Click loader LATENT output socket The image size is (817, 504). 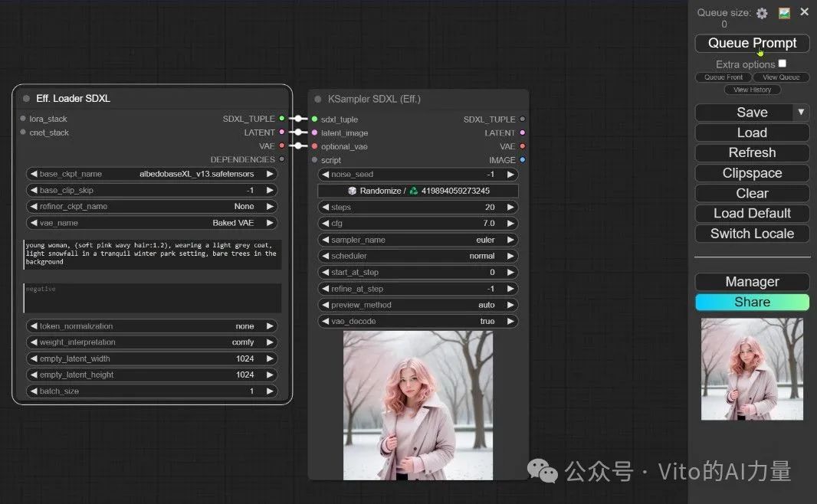click(x=282, y=133)
